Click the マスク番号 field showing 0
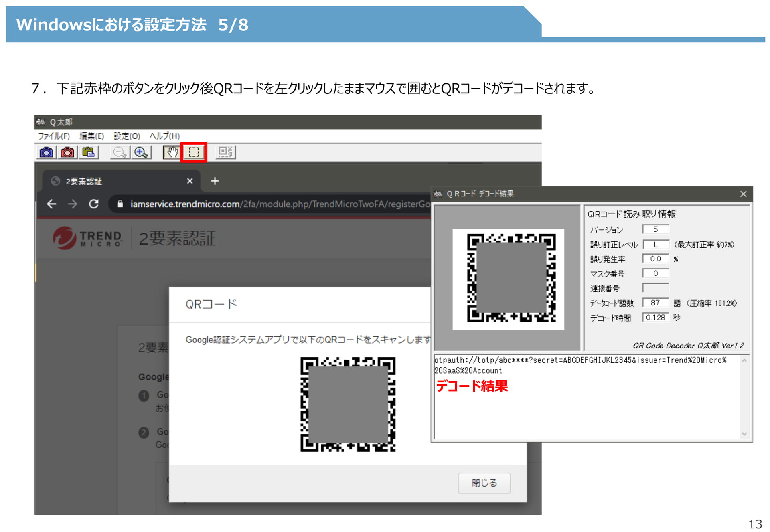The image size is (770, 532). click(655, 273)
